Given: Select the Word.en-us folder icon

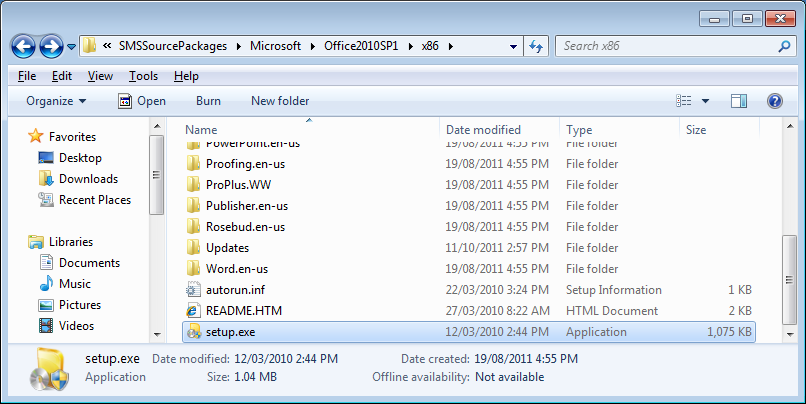Looking at the screenshot, I should 193,269.
